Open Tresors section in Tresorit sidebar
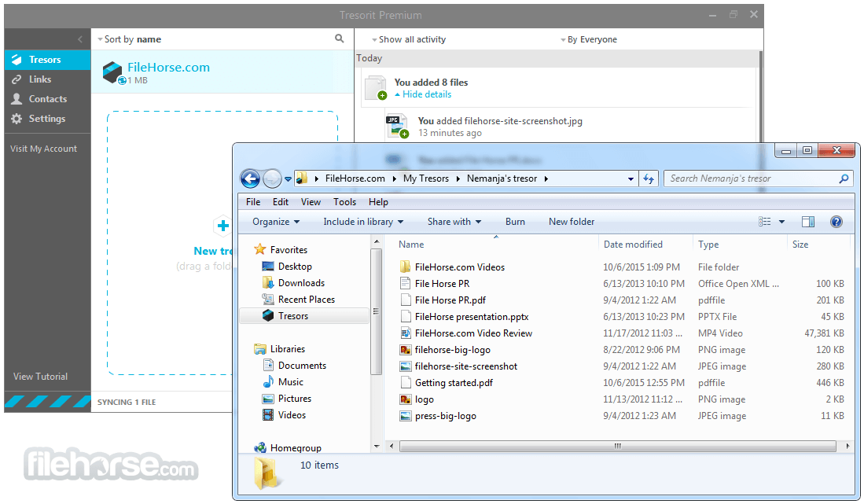This screenshot has height=504, width=864. point(47,60)
